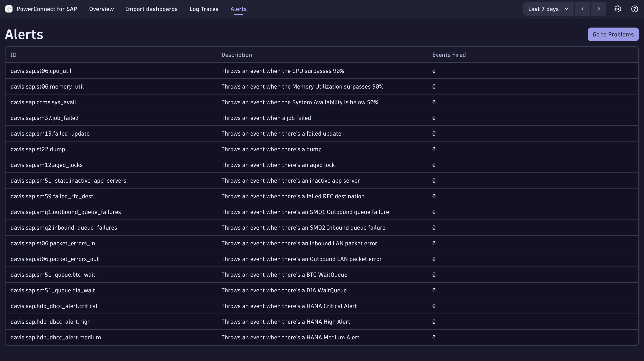Click the 'failed RFC destination' description

tap(293, 196)
